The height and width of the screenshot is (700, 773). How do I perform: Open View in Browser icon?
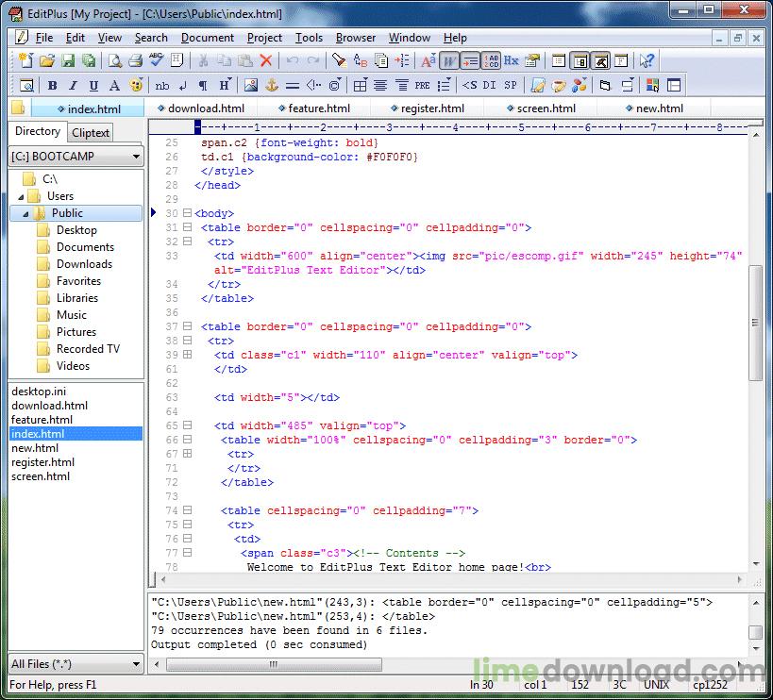(x=26, y=86)
